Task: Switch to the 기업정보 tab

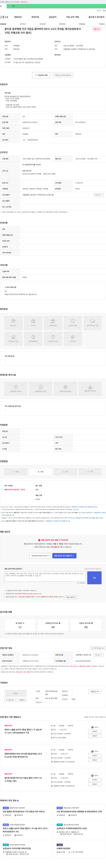Action: [102, 24]
